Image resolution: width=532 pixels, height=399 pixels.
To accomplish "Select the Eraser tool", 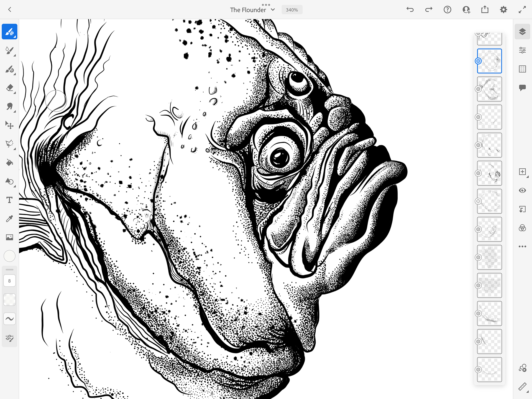I will (9, 88).
